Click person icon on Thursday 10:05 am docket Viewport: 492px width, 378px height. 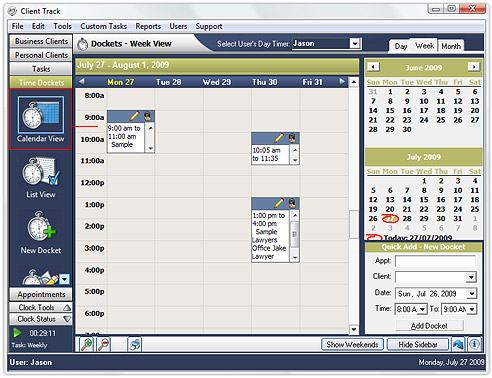click(292, 138)
